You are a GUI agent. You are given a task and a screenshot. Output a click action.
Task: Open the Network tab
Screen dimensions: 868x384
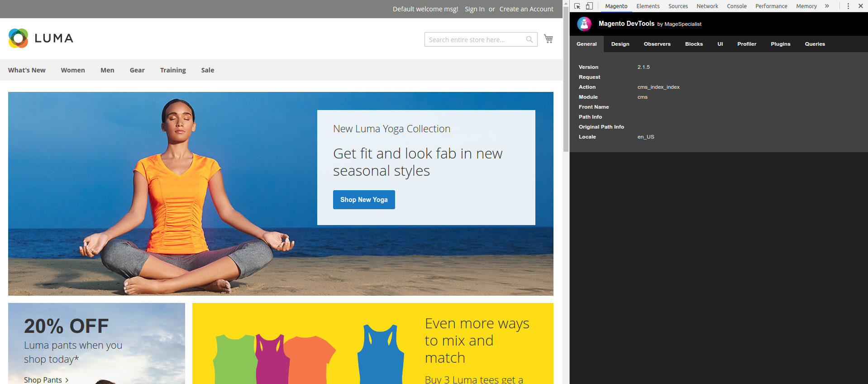tap(707, 6)
